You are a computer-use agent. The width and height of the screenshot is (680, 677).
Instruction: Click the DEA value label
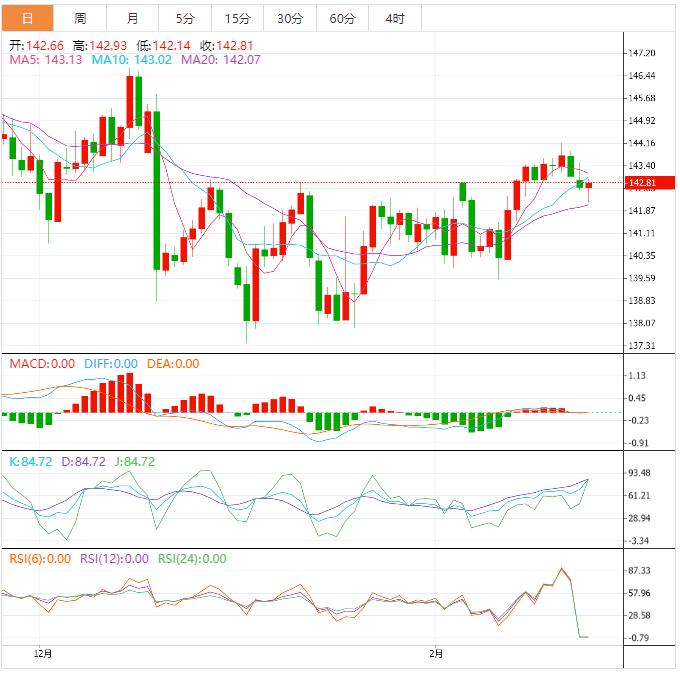pos(173,364)
